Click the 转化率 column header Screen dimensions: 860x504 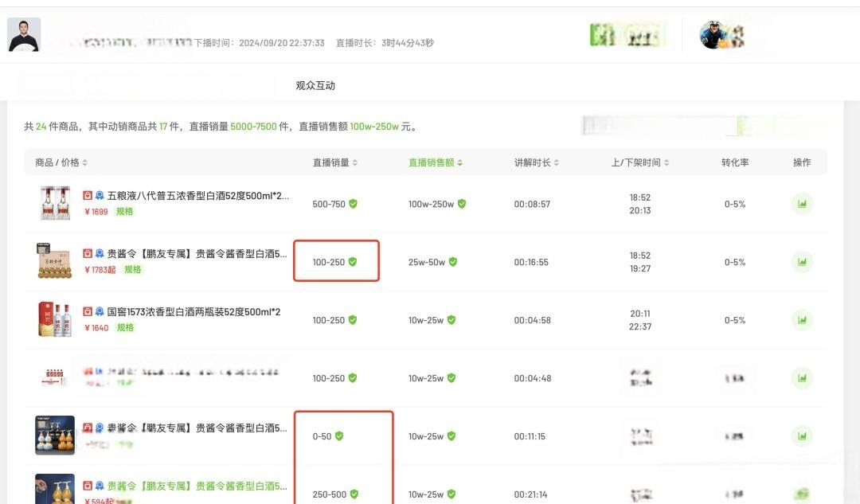735,162
